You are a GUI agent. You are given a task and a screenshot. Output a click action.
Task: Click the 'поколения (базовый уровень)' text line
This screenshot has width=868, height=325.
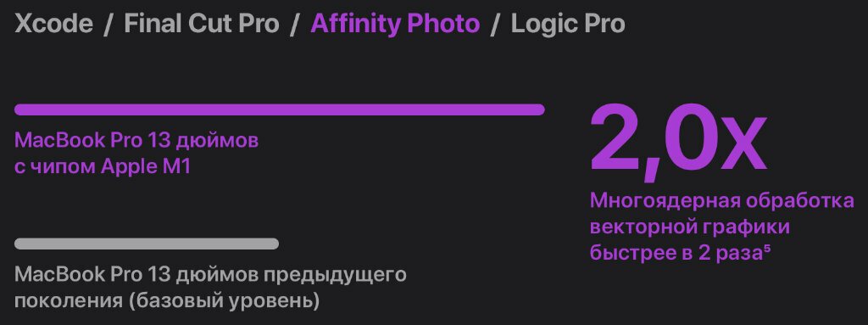167,301
